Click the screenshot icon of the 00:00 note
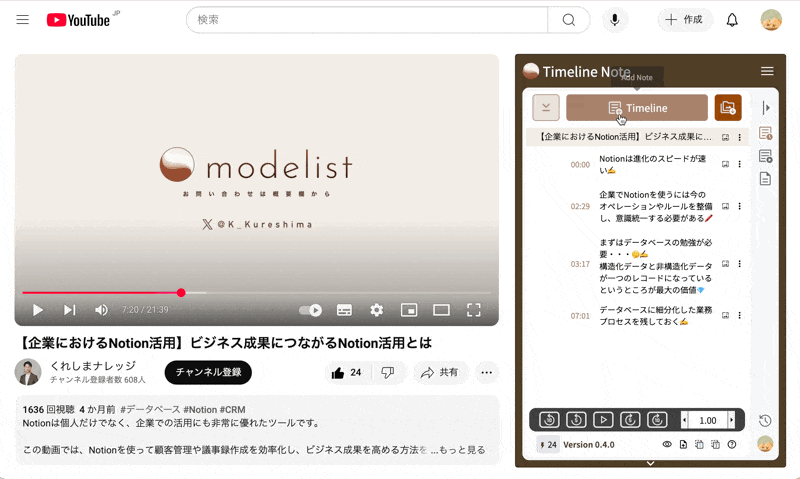The image size is (800, 479). (725, 164)
